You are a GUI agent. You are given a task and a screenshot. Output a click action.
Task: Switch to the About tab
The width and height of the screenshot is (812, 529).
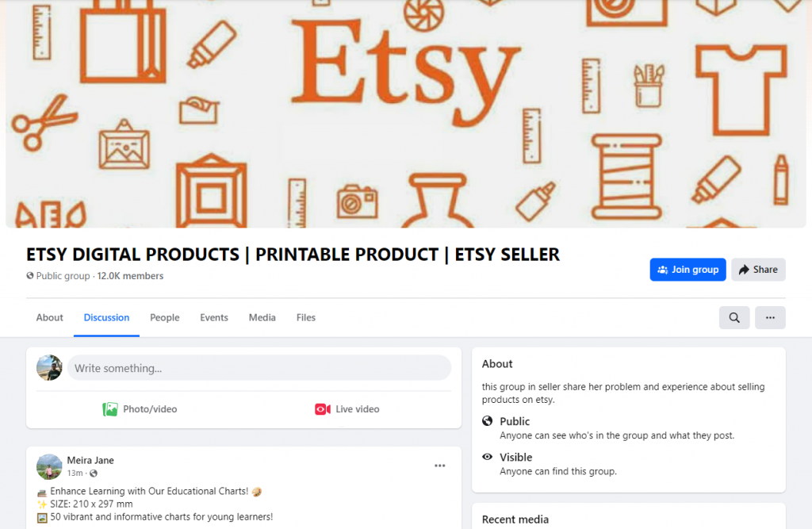pos(49,317)
